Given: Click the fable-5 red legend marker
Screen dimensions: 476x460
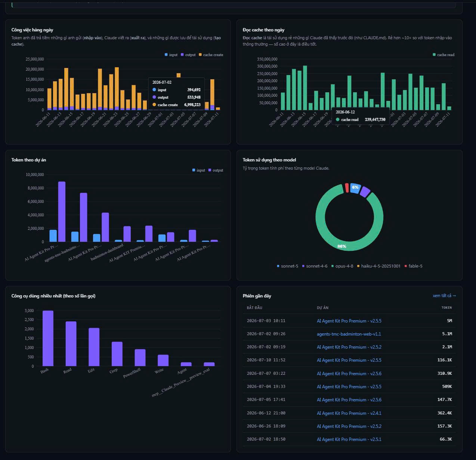Looking at the screenshot, I should click(x=406, y=266).
